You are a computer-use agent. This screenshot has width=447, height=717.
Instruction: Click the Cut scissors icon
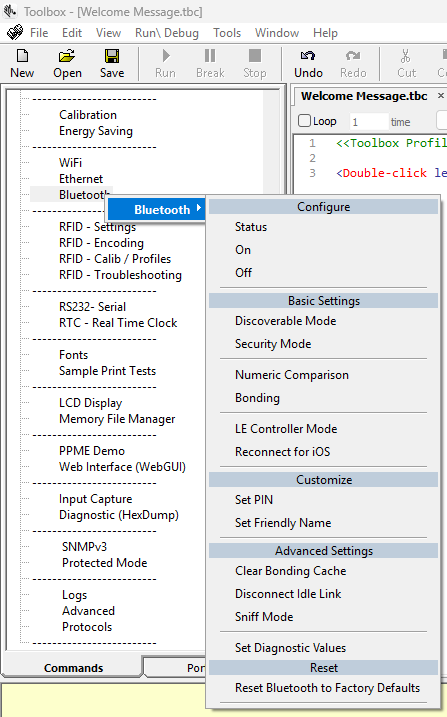(x=405, y=56)
